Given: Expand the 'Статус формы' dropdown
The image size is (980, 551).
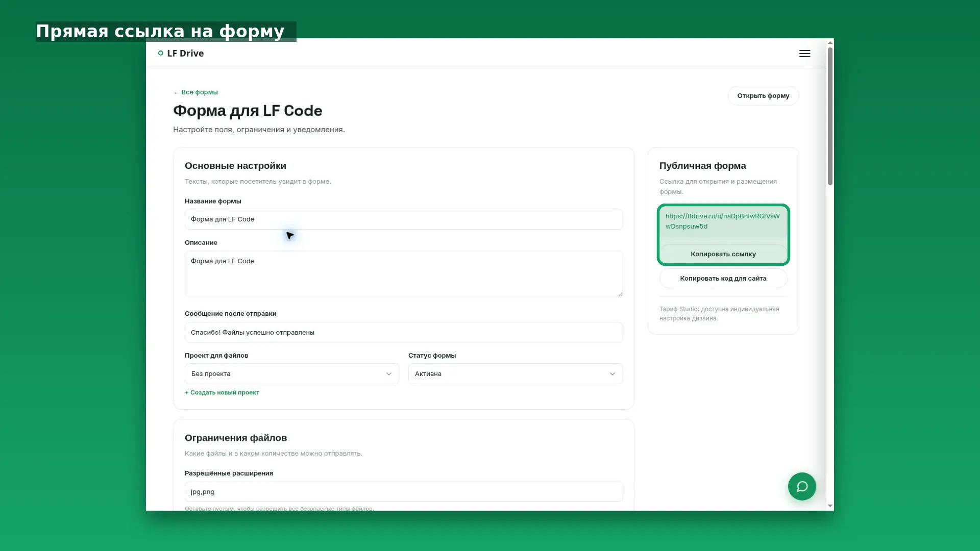Looking at the screenshot, I should [515, 374].
